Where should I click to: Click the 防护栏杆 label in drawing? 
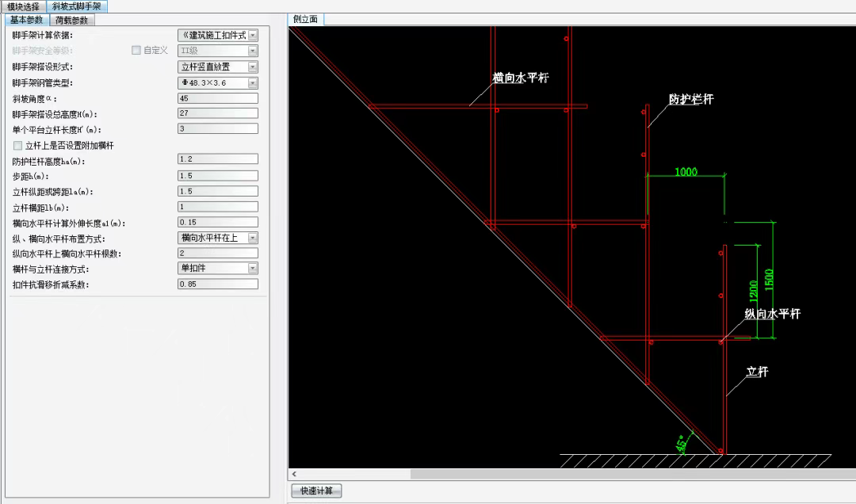(691, 99)
